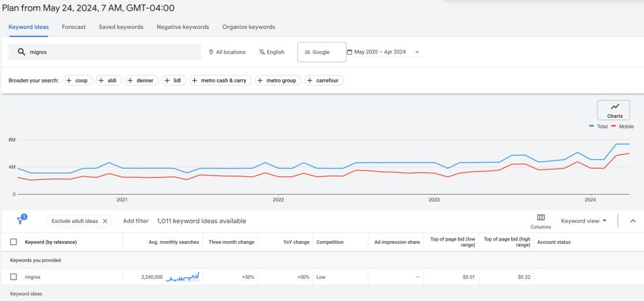Sort by Keyword (by relevance) column
This screenshot has width=644, height=301.
[51, 242]
